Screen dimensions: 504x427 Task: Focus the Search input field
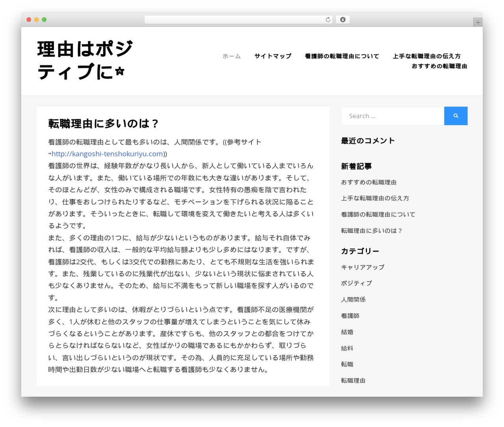393,116
